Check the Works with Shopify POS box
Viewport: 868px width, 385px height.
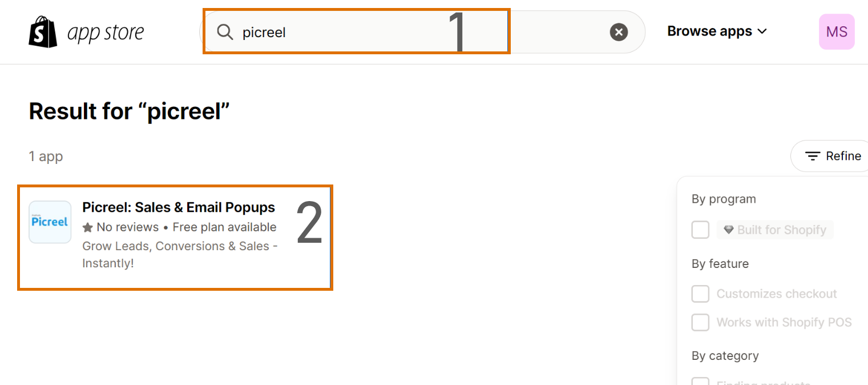(x=700, y=322)
